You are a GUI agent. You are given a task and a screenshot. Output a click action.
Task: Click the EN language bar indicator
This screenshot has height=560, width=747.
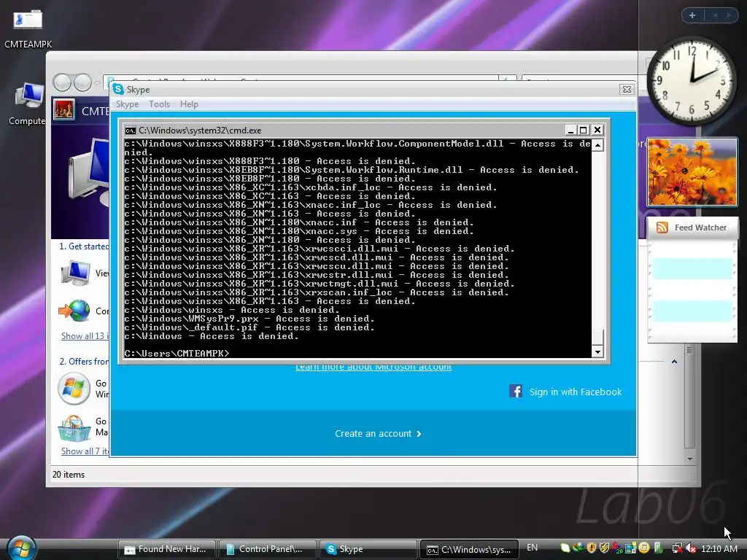532,548
